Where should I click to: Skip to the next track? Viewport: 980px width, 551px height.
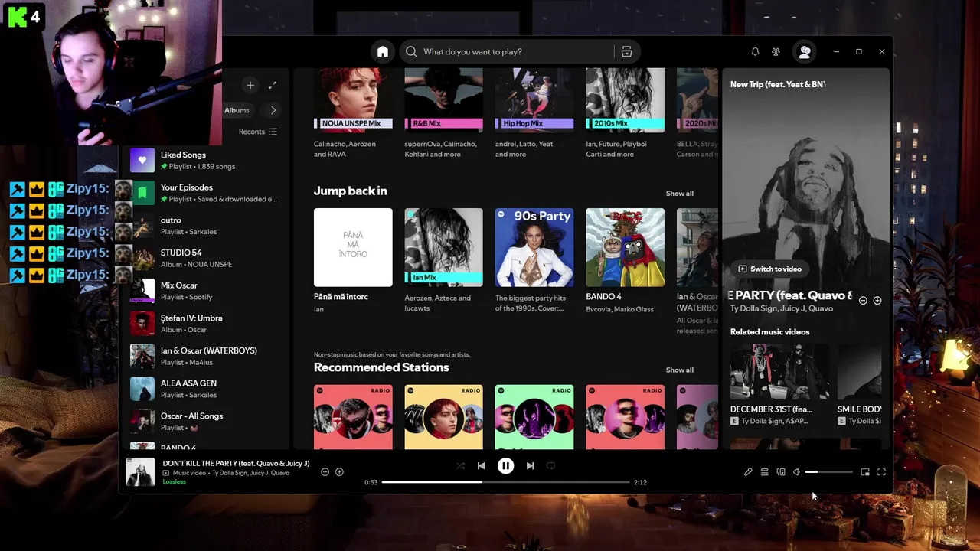(530, 465)
